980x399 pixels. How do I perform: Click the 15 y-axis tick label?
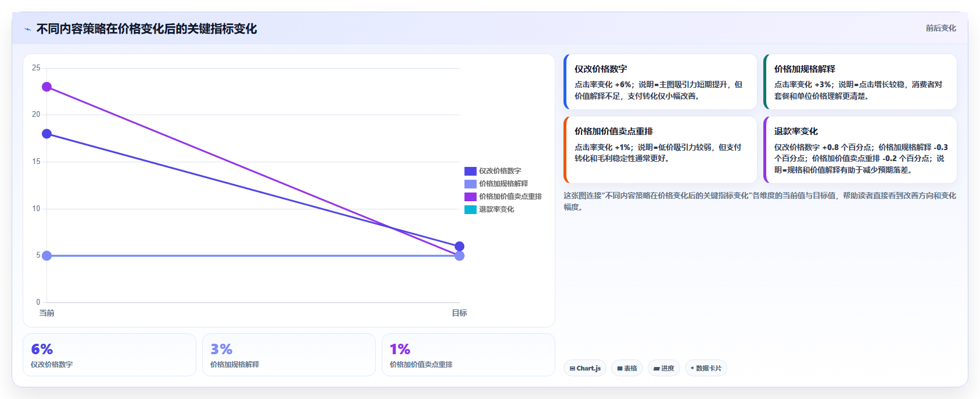[36, 162]
